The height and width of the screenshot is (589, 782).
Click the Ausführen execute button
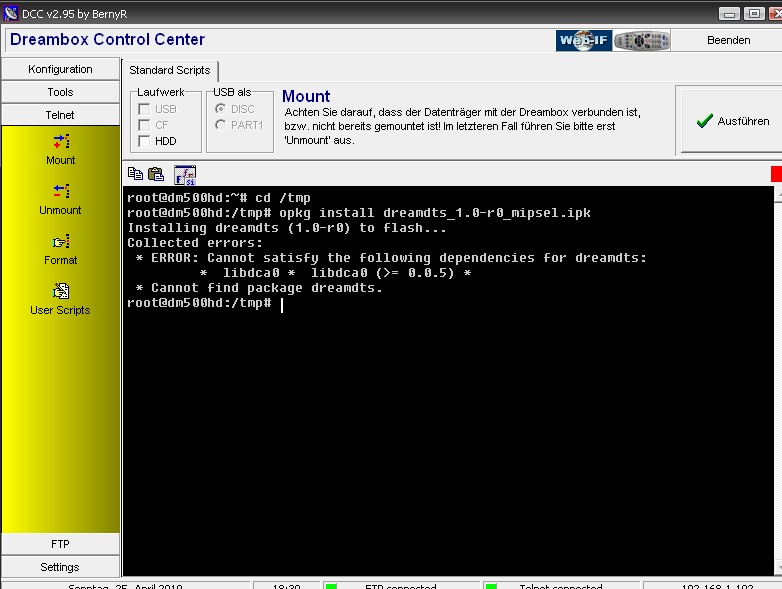pos(731,120)
